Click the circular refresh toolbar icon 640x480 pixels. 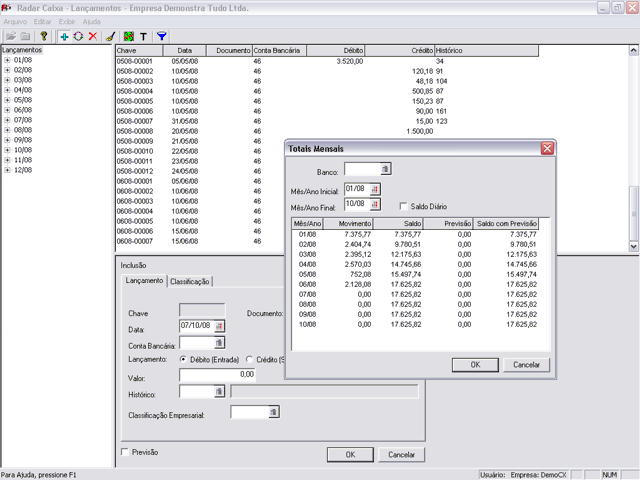coord(79,35)
